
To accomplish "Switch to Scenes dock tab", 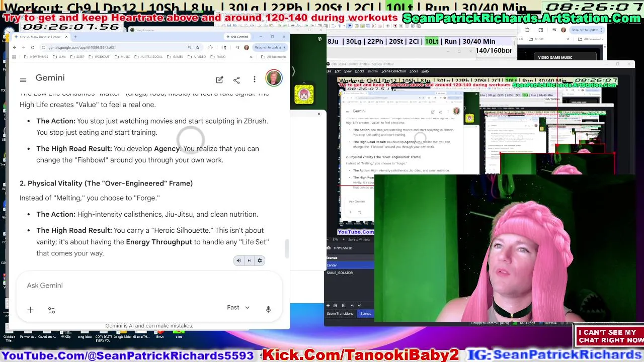I will click(366, 314).
